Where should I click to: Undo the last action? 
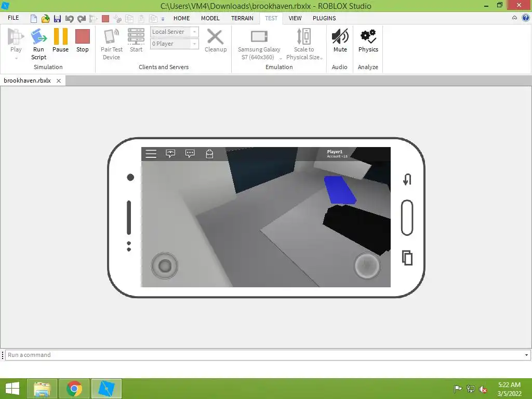(x=69, y=18)
